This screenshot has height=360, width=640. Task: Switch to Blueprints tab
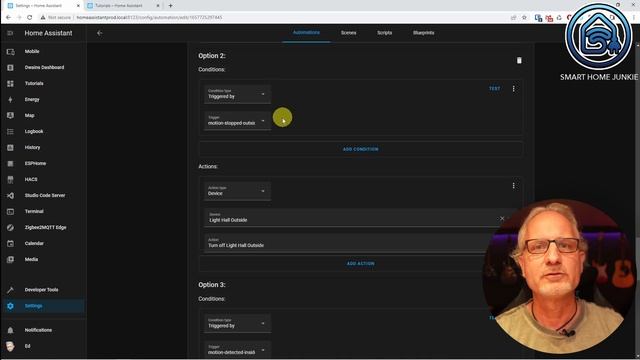(424, 33)
